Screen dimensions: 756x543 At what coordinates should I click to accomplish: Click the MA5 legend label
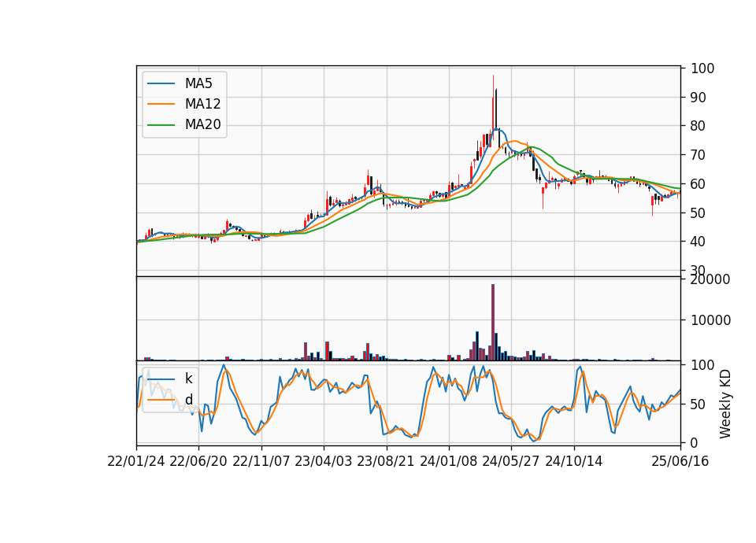pyautogui.click(x=198, y=83)
